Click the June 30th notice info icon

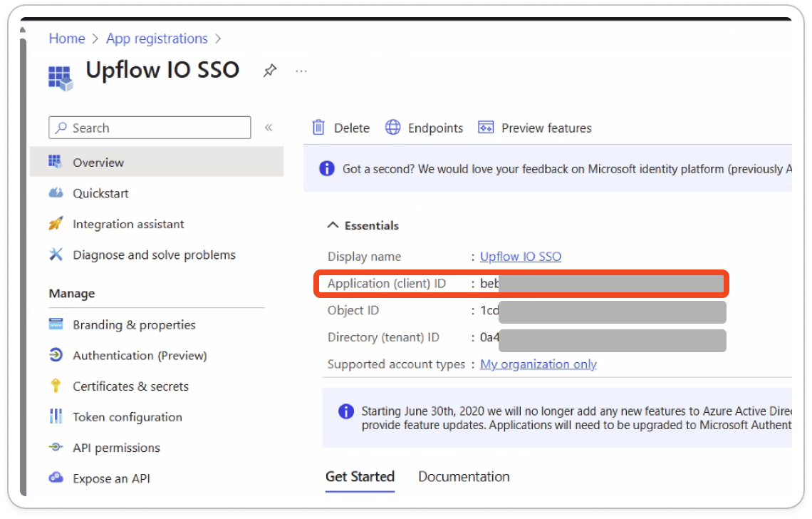346,411
